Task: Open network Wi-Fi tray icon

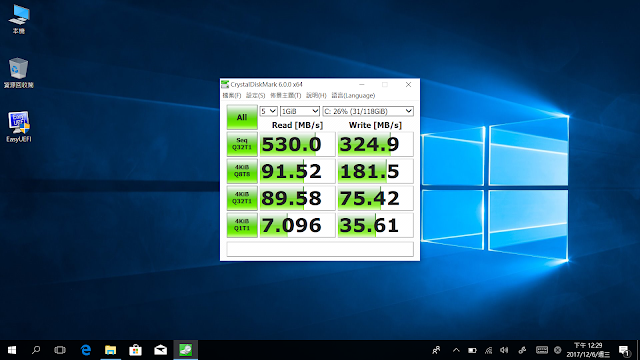Action: pyautogui.click(x=488, y=350)
